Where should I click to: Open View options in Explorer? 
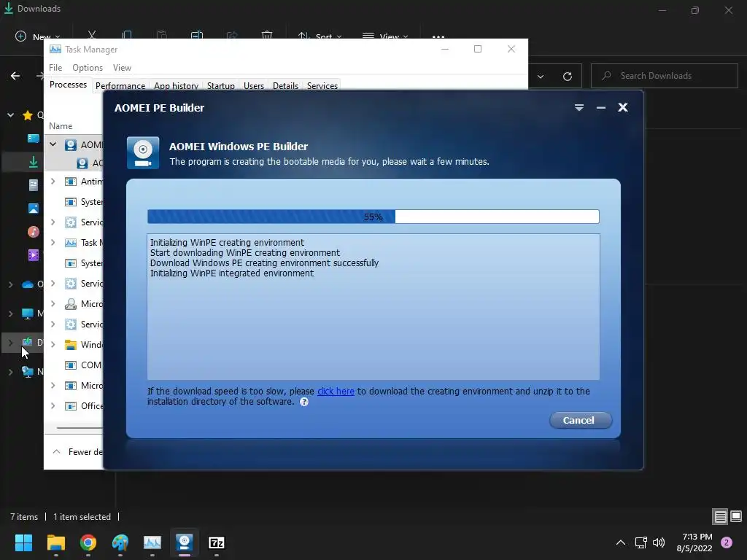click(385, 36)
